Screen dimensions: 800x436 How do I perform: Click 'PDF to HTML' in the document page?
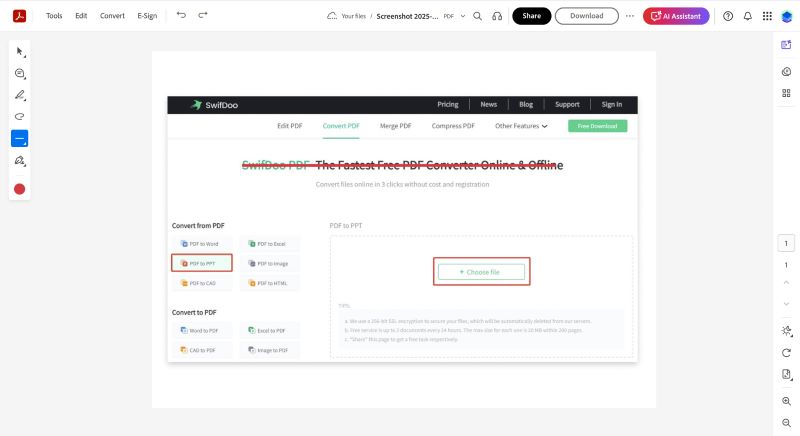click(x=272, y=283)
